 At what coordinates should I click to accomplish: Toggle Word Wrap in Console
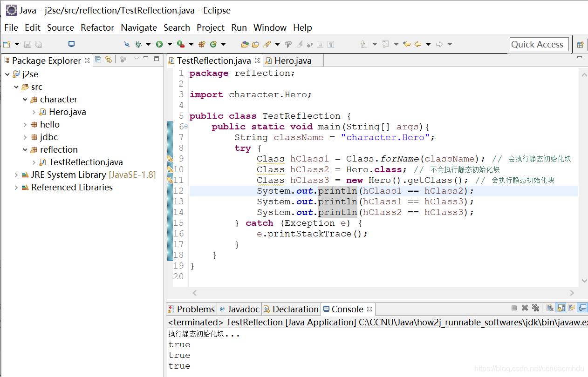(572, 308)
